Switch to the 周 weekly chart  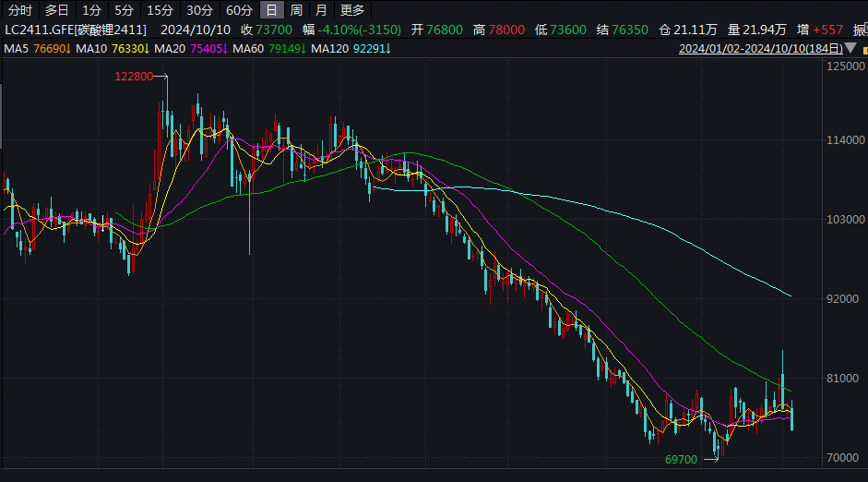(x=296, y=10)
